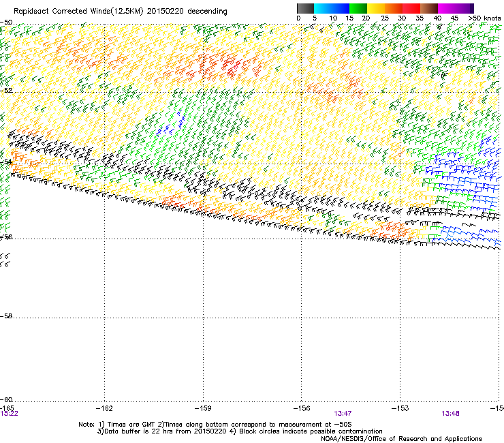Click the '20150220 descending' date text in title

tap(187, 12)
